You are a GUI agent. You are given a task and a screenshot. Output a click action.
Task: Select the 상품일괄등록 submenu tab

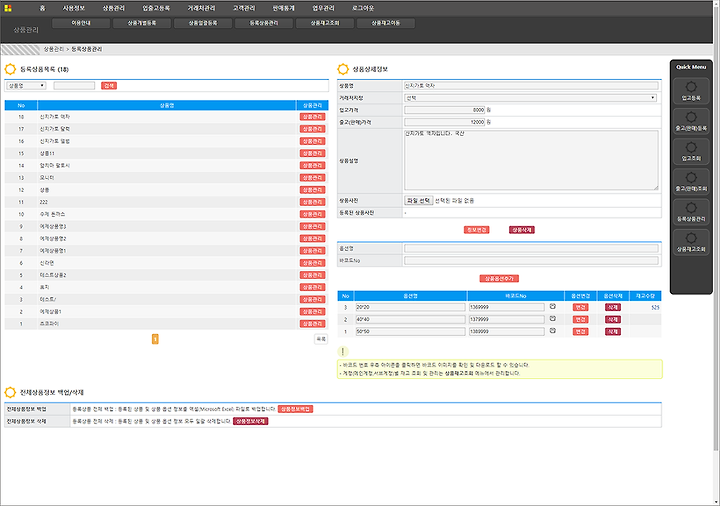coord(203,23)
